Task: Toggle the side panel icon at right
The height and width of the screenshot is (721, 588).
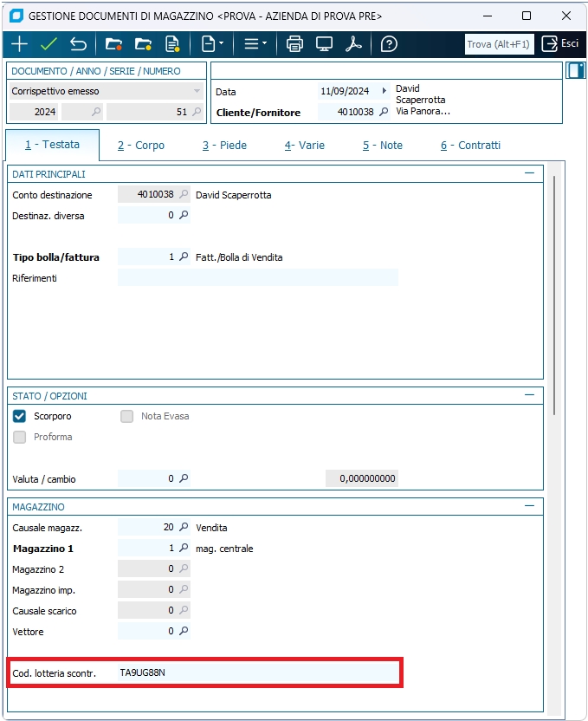Action: tap(575, 71)
